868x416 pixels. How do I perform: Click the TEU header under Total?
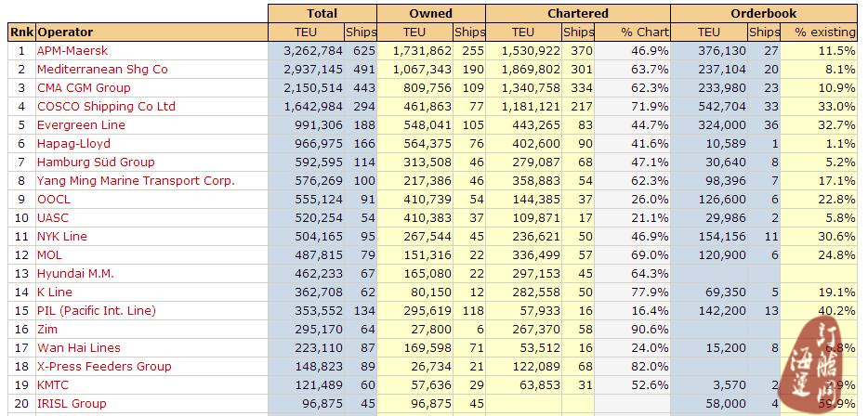click(306, 32)
